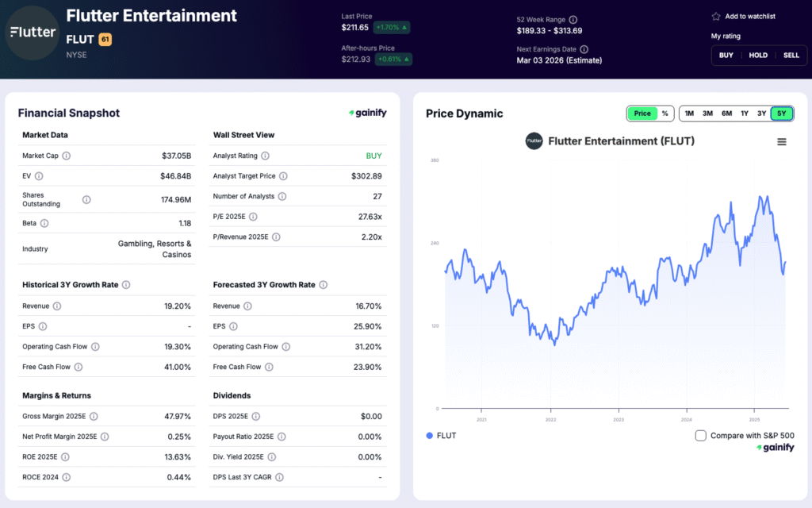
Task: Select the 1Y time range tab
Action: (745, 114)
